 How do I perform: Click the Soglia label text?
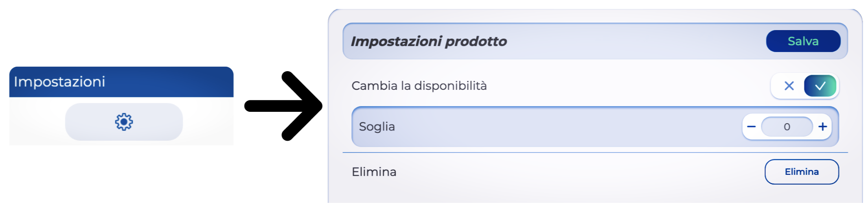tap(377, 127)
